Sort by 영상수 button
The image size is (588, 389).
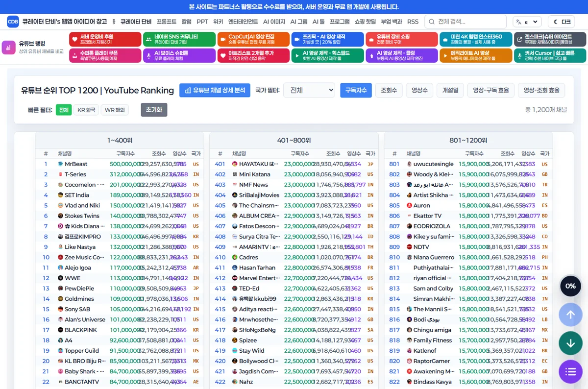(419, 90)
